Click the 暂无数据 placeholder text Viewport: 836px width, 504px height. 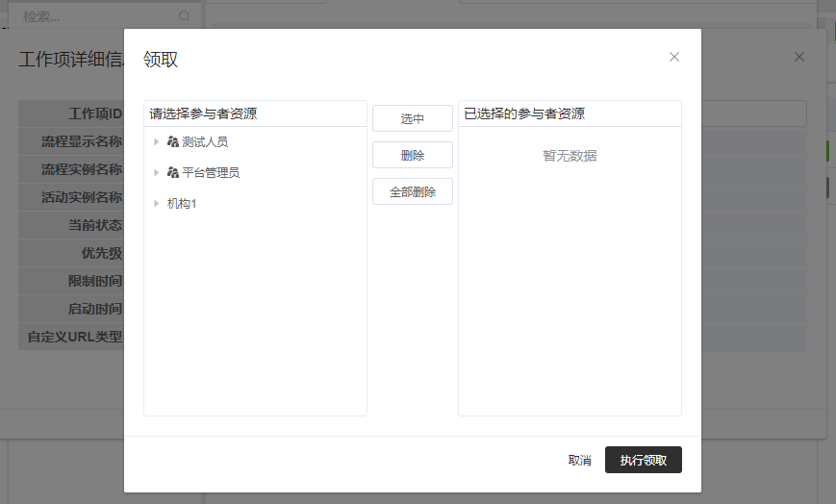(x=570, y=156)
